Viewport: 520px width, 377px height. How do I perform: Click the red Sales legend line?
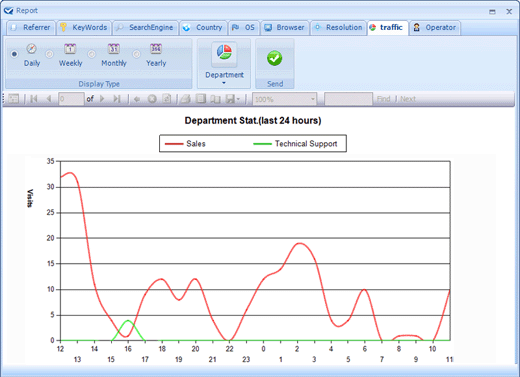(x=174, y=144)
